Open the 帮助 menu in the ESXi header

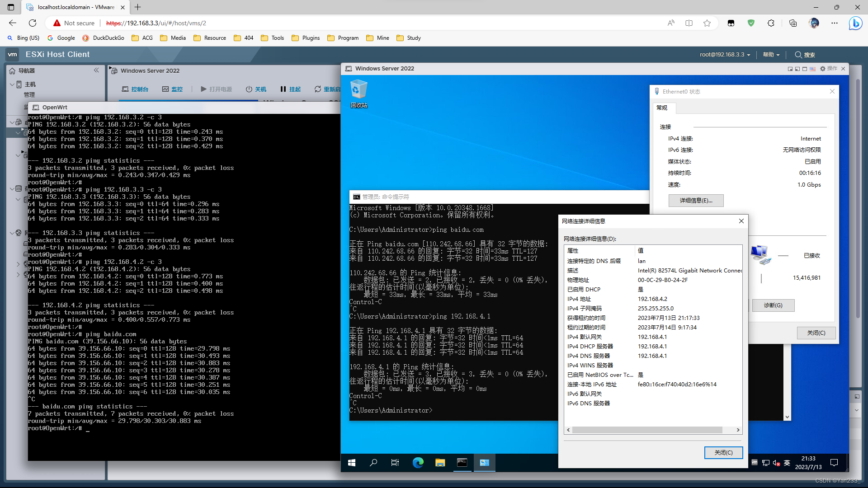[770, 54]
